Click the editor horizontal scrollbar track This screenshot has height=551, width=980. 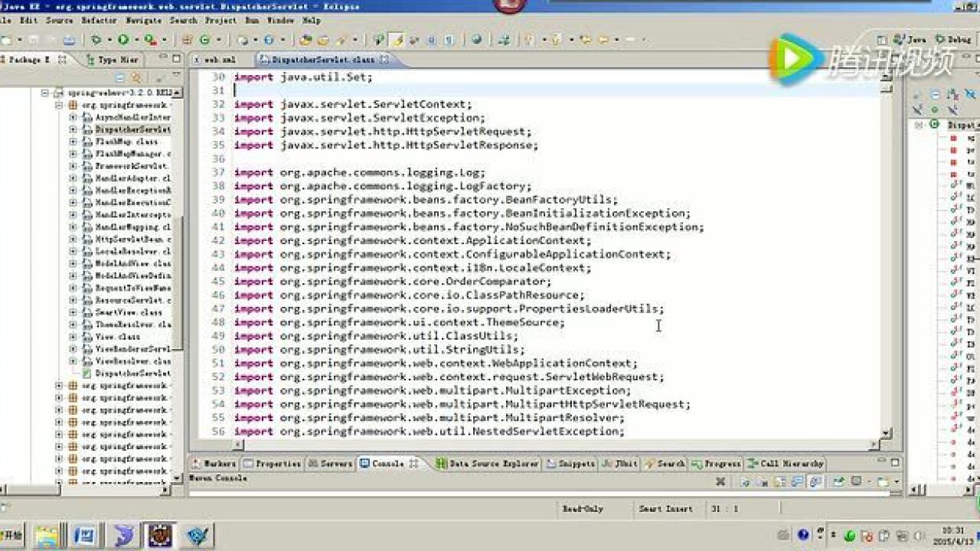click(551, 445)
